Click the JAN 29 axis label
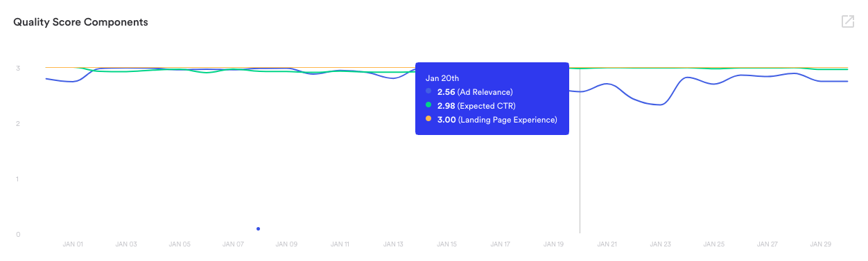This screenshot has height=261, width=868. click(821, 244)
